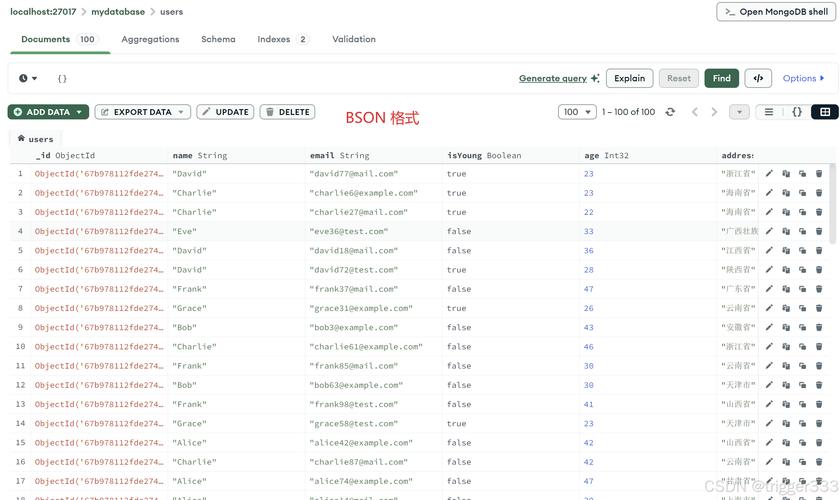The height and width of the screenshot is (500, 840).
Task: Change the documents per page from 100
Action: tap(577, 112)
